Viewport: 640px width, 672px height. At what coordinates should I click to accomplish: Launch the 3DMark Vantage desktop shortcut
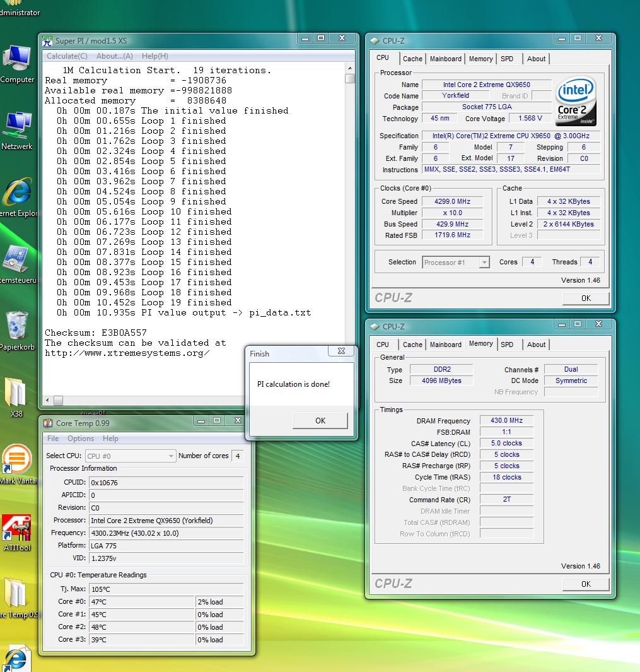17,464
